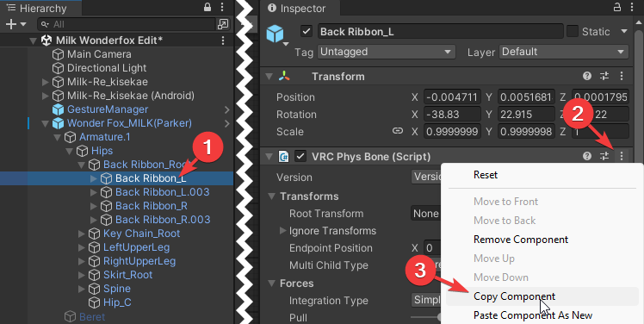Disable the VRC Phys Bone script checkbox
Image resolution: width=644 pixels, height=324 pixels.
(x=301, y=156)
